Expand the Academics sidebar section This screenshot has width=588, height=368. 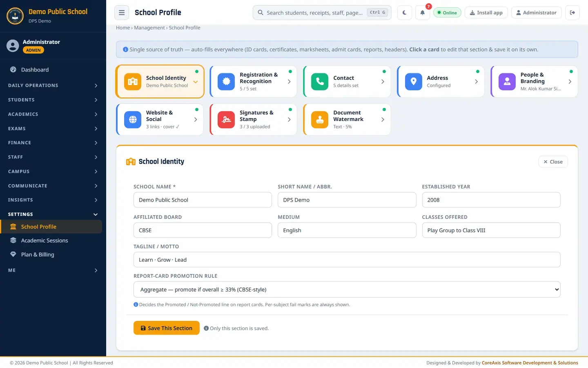coord(53,114)
